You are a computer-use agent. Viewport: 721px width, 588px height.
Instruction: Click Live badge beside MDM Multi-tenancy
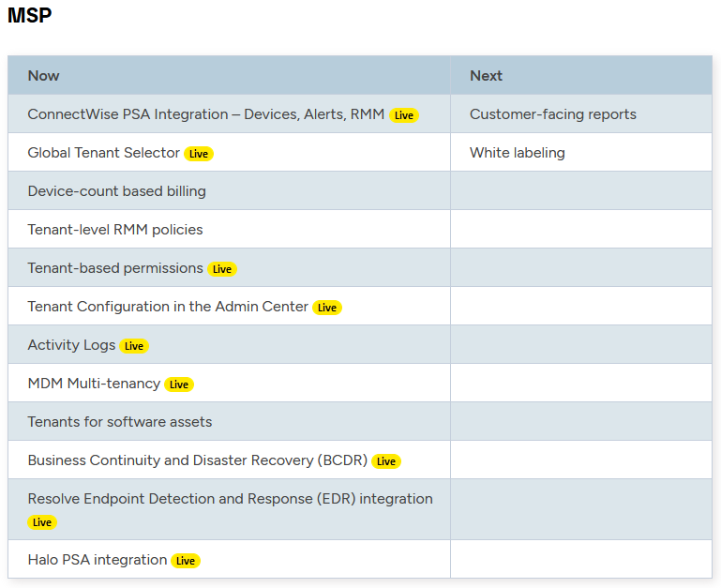[x=179, y=384]
